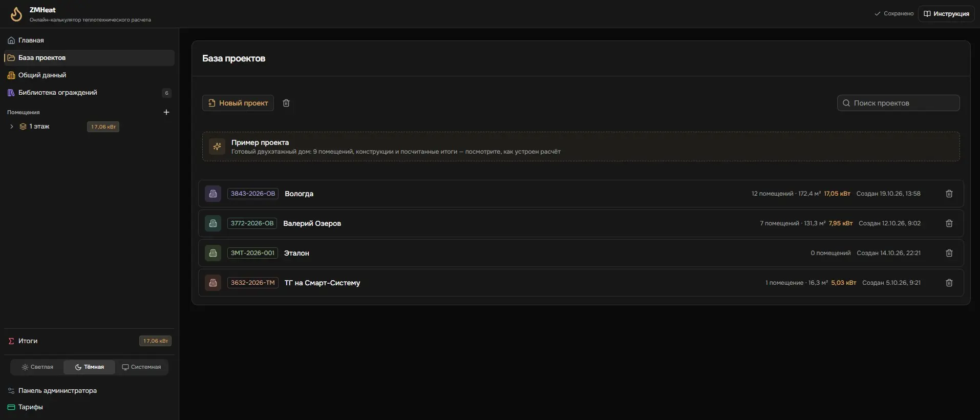Delete the Вологда project via its trash icon
Viewport: 980px width, 420px height.
949,194
